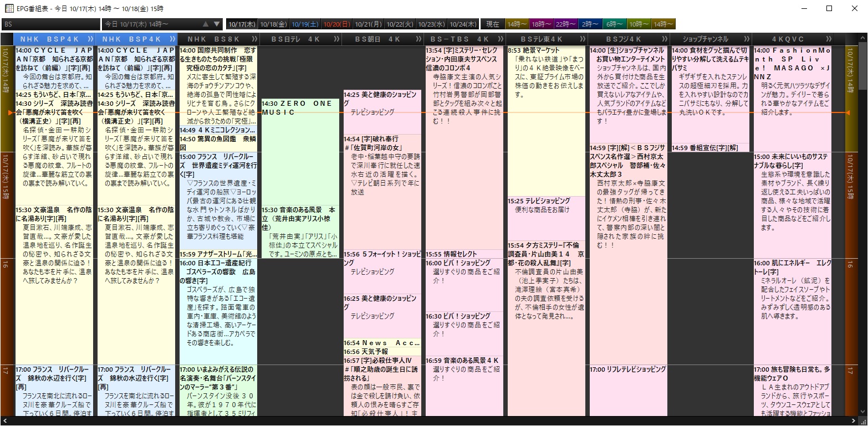The width and height of the screenshot is (868, 426).
Task: Click the chevron on NHK BS8K header
Action: tap(255, 39)
